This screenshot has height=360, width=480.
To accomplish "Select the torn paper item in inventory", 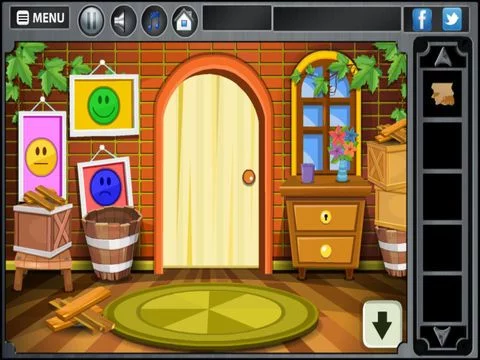I will (x=442, y=94).
